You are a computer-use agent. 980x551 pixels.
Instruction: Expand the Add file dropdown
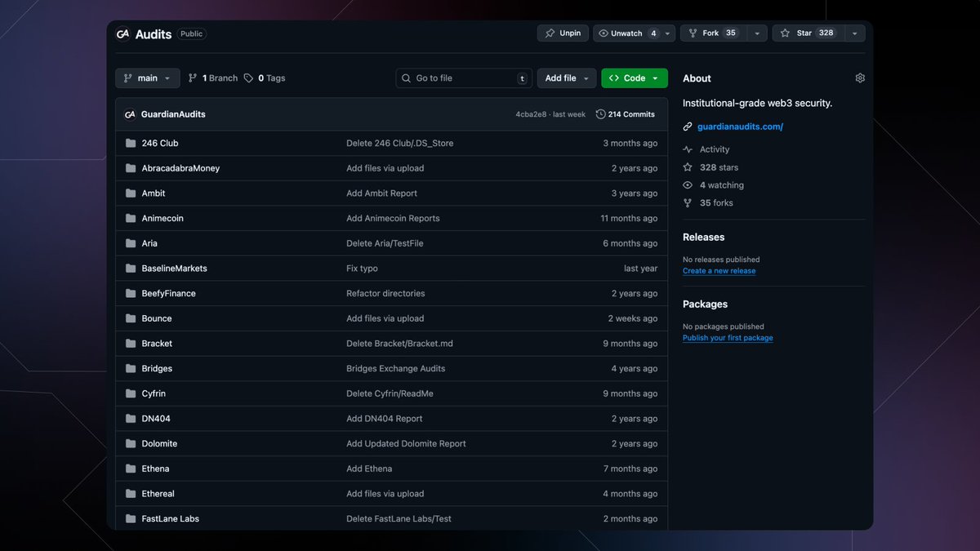(x=566, y=78)
